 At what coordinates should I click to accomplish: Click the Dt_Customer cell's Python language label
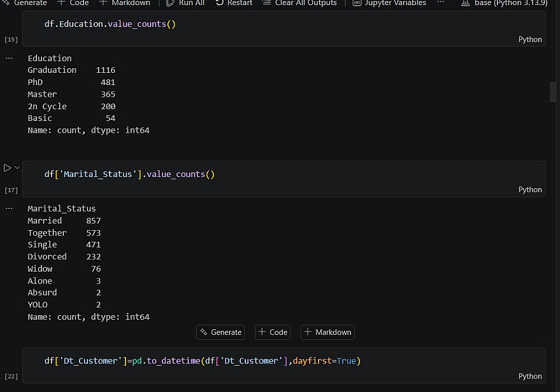pyautogui.click(x=530, y=376)
